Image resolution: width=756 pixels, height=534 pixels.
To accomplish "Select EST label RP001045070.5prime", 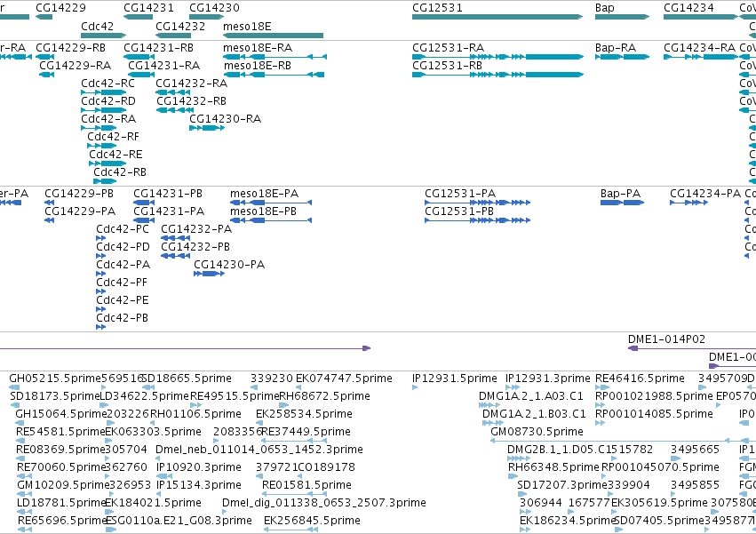I will click(x=661, y=467).
